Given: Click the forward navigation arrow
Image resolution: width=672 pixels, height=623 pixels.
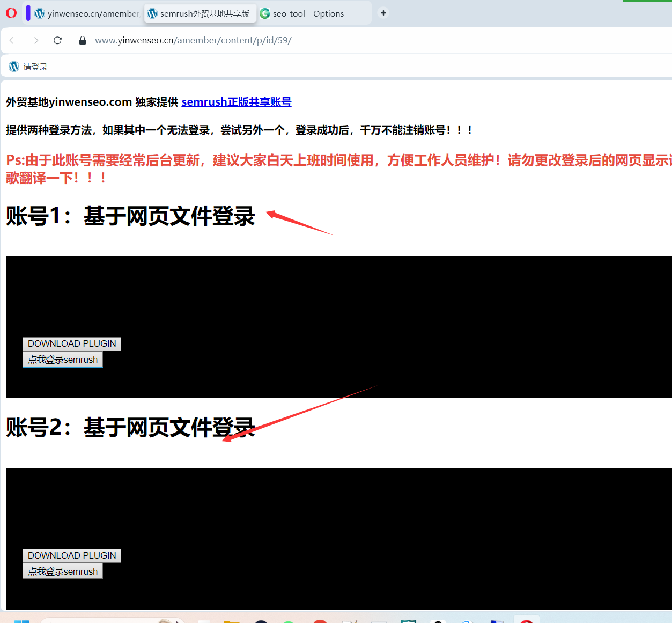Looking at the screenshot, I should pyautogui.click(x=35, y=40).
